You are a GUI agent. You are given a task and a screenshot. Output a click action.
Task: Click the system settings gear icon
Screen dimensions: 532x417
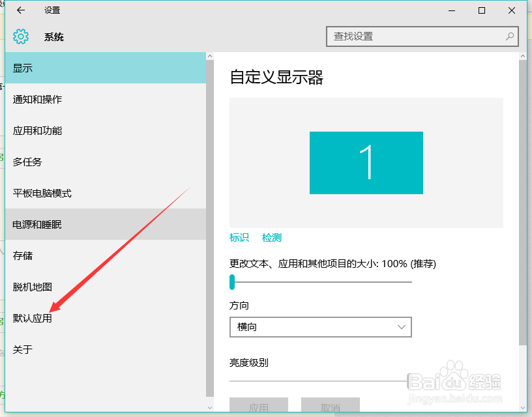20,36
